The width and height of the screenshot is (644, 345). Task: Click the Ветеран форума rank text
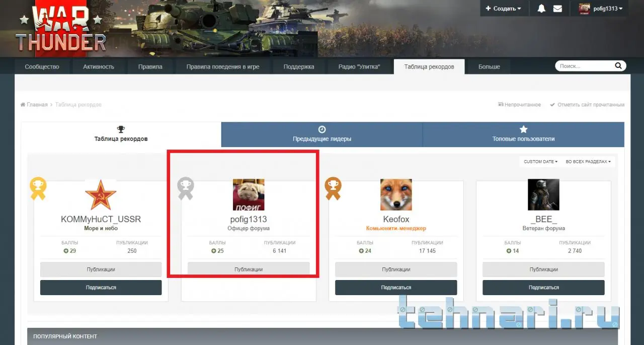543,229
